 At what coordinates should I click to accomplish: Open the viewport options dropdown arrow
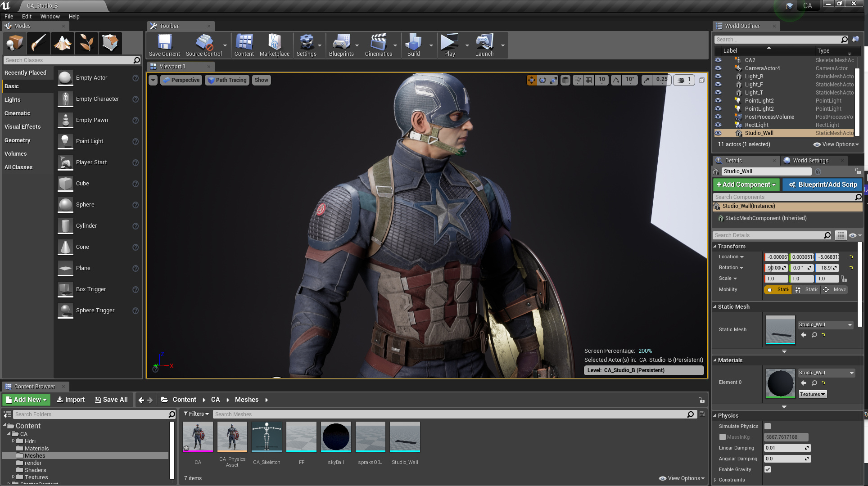[x=153, y=80]
